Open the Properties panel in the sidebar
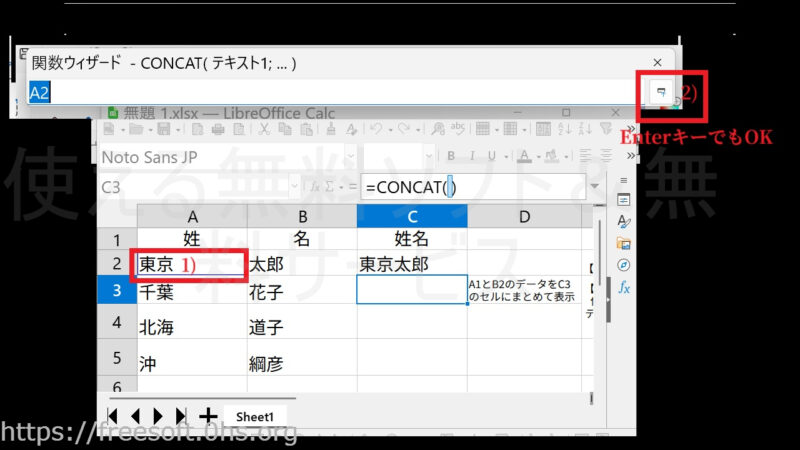This screenshot has width=800, height=450. click(x=624, y=200)
